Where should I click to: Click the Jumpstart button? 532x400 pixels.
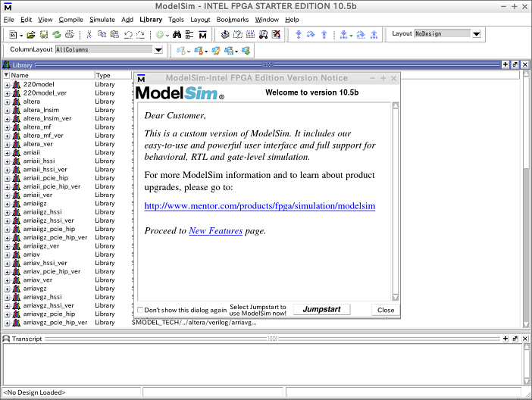321,309
